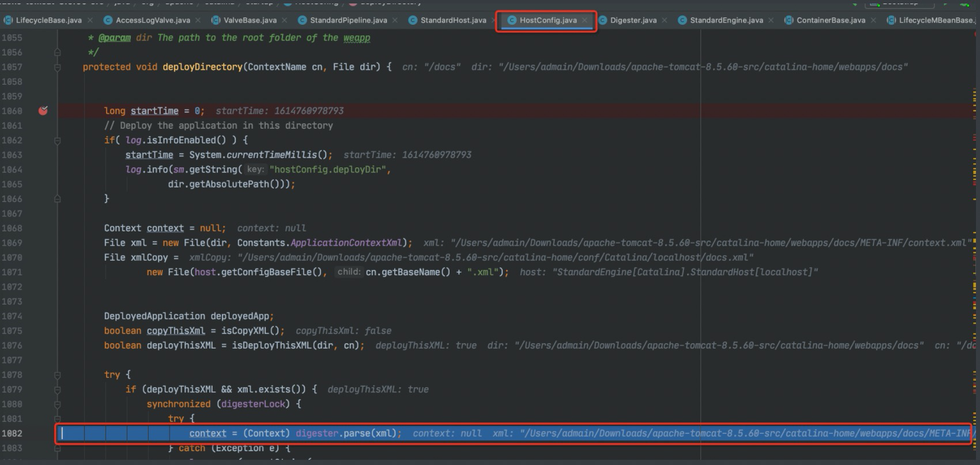The height and width of the screenshot is (465, 980).
Task: Fold the if block at line 1062
Action: point(58,140)
